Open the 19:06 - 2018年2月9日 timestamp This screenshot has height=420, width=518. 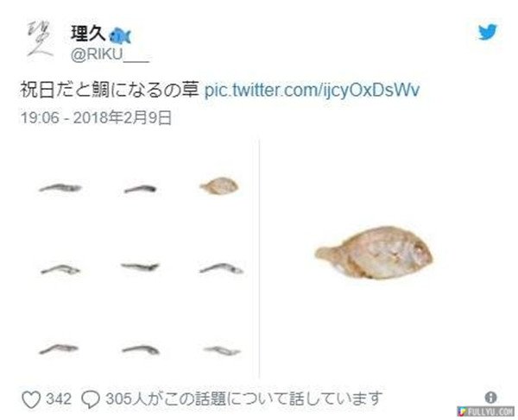[x=96, y=118]
